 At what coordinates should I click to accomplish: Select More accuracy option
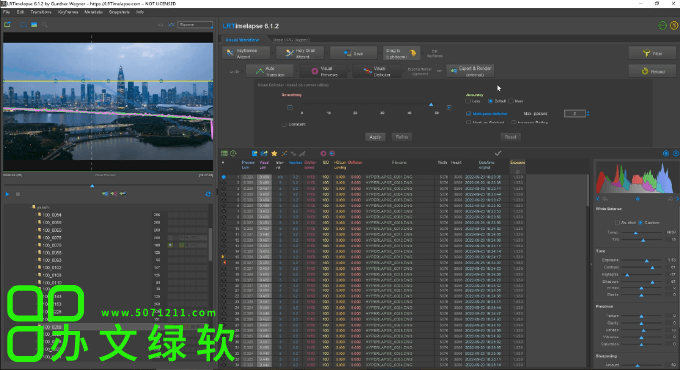pyautogui.click(x=511, y=101)
